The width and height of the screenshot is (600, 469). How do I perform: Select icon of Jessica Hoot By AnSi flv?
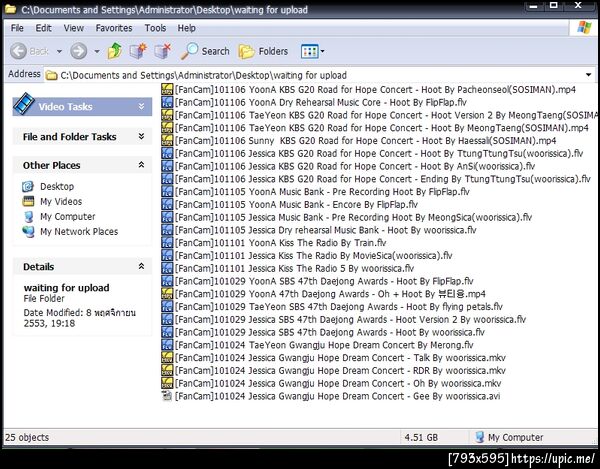pyautogui.click(x=167, y=166)
